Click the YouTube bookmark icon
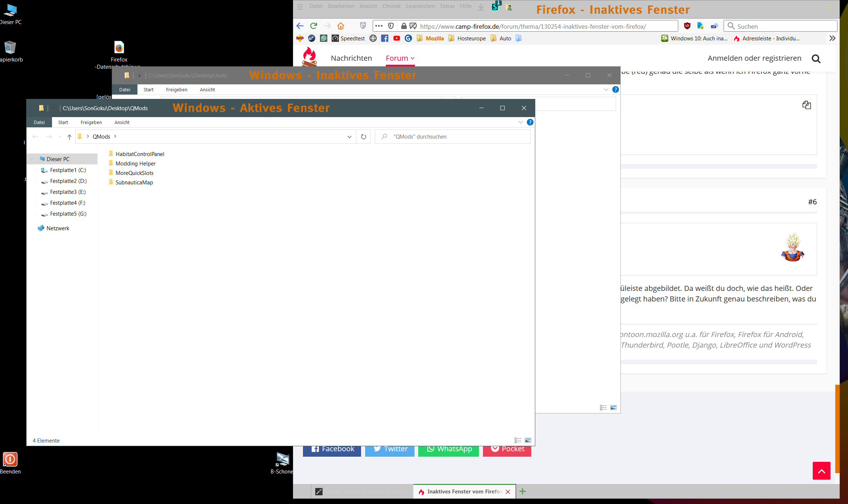This screenshot has height=504, width=848. click(x=397, y=38)
